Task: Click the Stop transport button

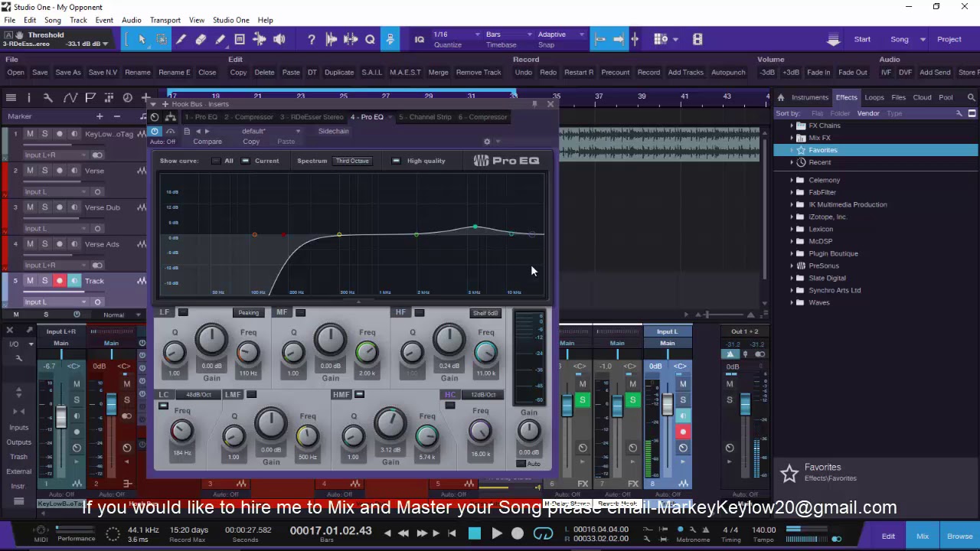Action: click(475, 533)
